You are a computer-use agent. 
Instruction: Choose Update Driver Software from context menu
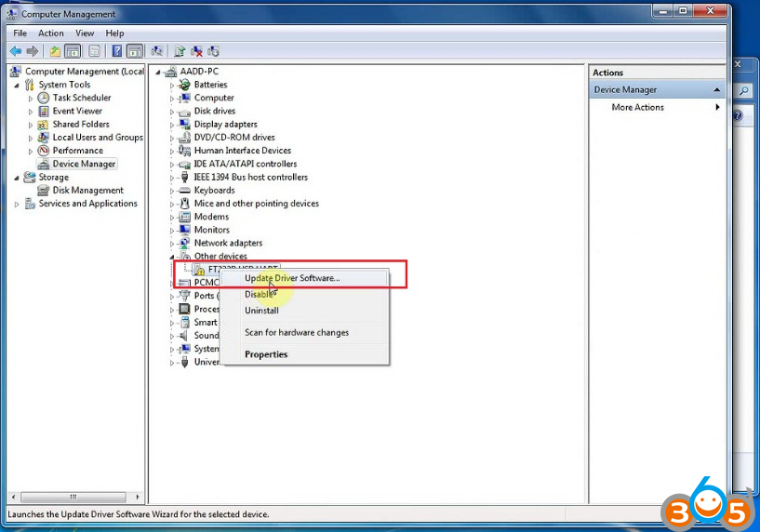(305, 278)
